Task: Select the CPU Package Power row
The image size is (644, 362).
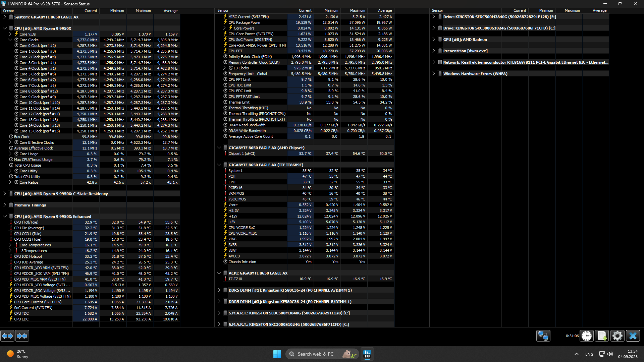Action: 244,22
